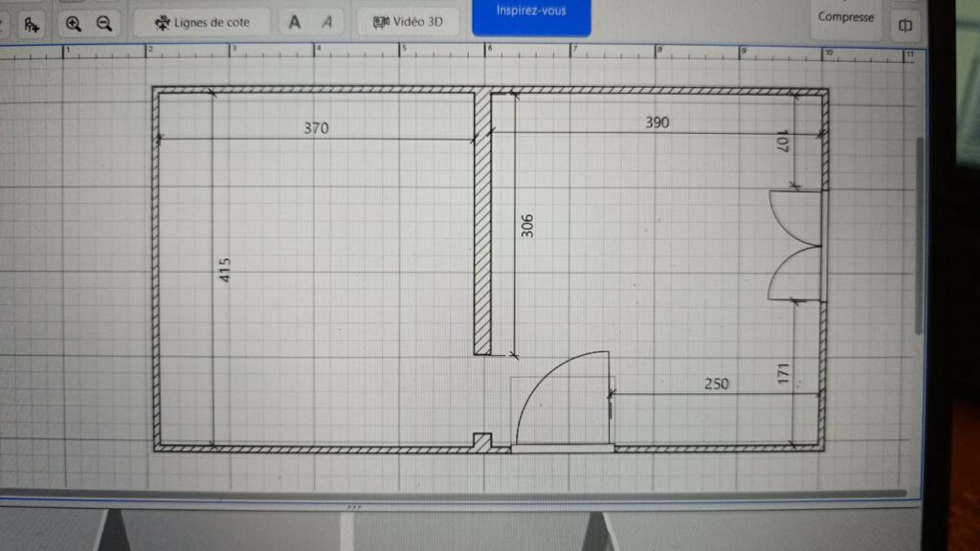
Task: Click the italic A text style icon
Action: point(327,22)
